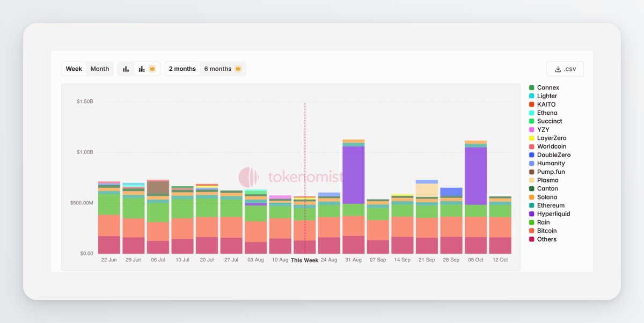Toggle KAITO legend swatch
The image size is (644, 323).
[x=532, y=104]
